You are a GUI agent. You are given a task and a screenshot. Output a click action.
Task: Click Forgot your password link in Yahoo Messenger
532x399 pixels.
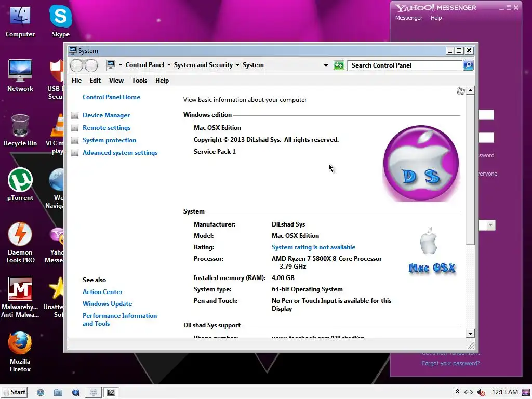[x=450, y=363]
